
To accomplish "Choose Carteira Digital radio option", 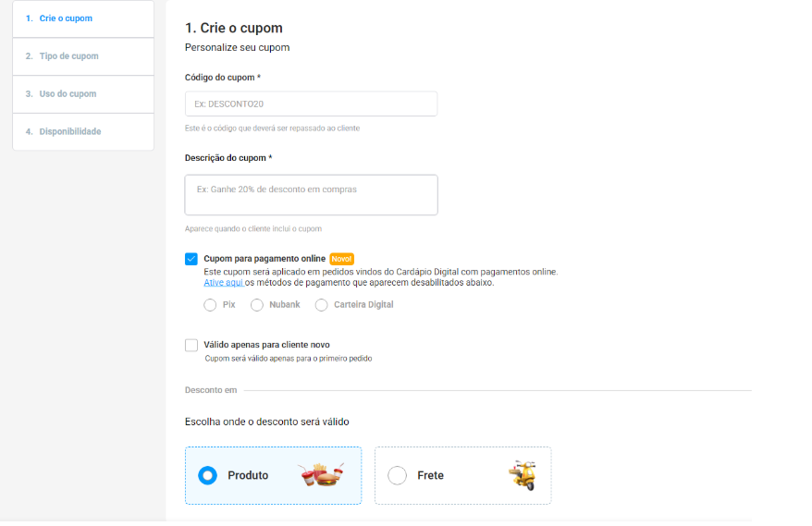I will pos(322,305).
